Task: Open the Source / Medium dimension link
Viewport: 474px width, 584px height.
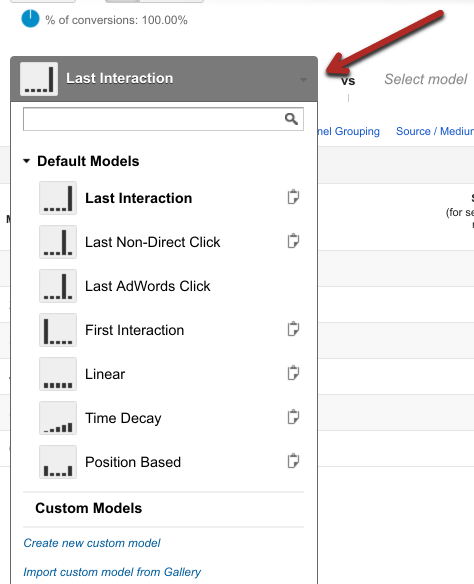Action: (x=435, y=131)
